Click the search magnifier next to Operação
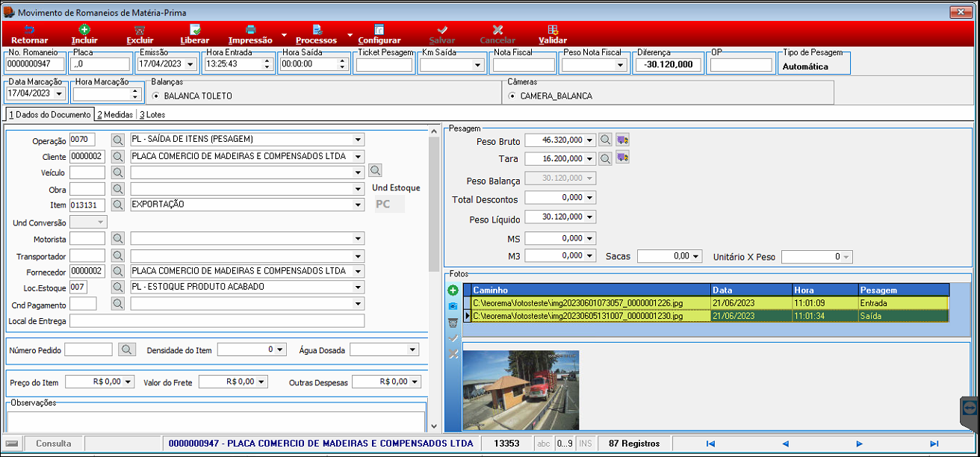 (118, 140)
